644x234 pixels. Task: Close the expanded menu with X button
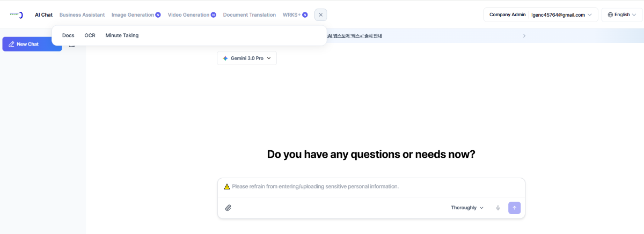click(x=320, y=15)
